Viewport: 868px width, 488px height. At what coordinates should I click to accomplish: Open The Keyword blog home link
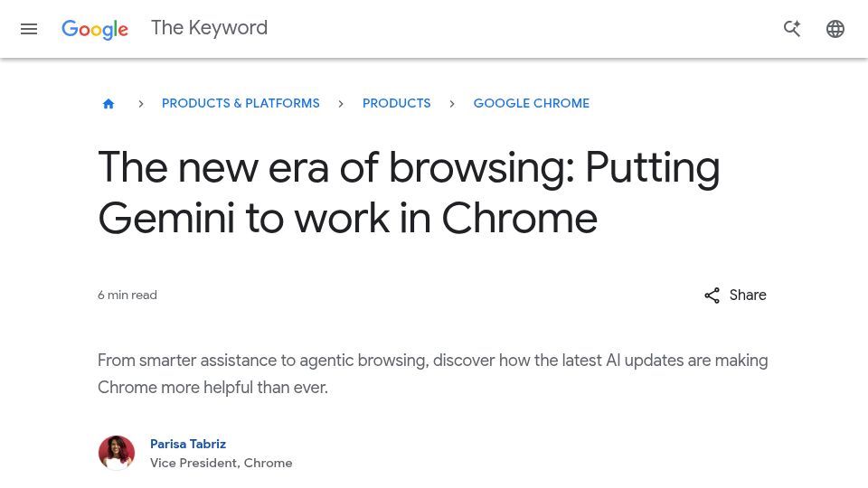pos(209,28)
